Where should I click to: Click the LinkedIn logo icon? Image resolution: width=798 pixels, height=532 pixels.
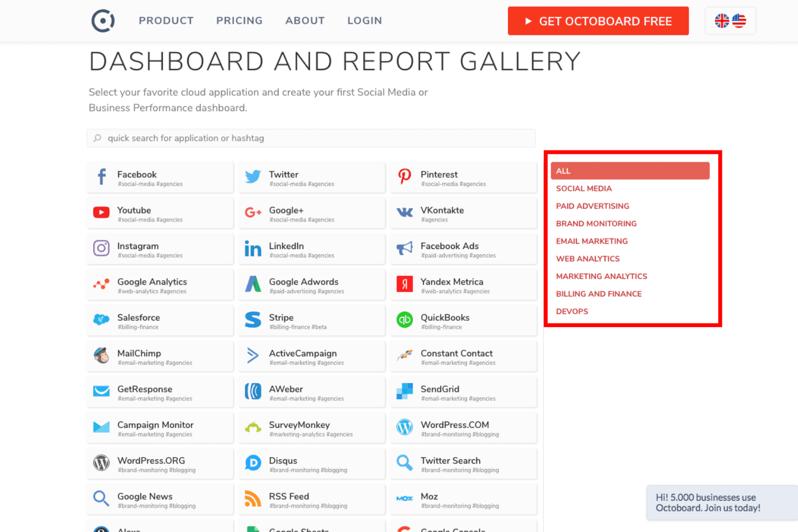[x=253, y=248]
